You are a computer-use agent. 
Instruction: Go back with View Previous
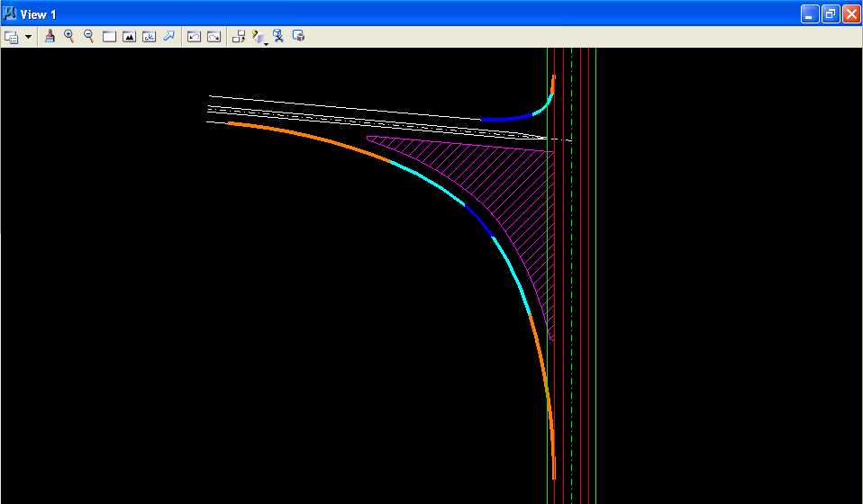194,37
